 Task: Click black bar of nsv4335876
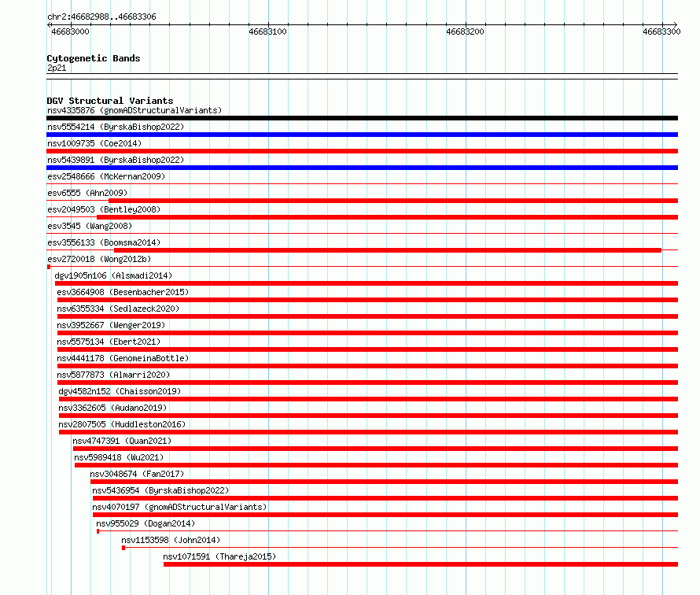click(362, 118)
